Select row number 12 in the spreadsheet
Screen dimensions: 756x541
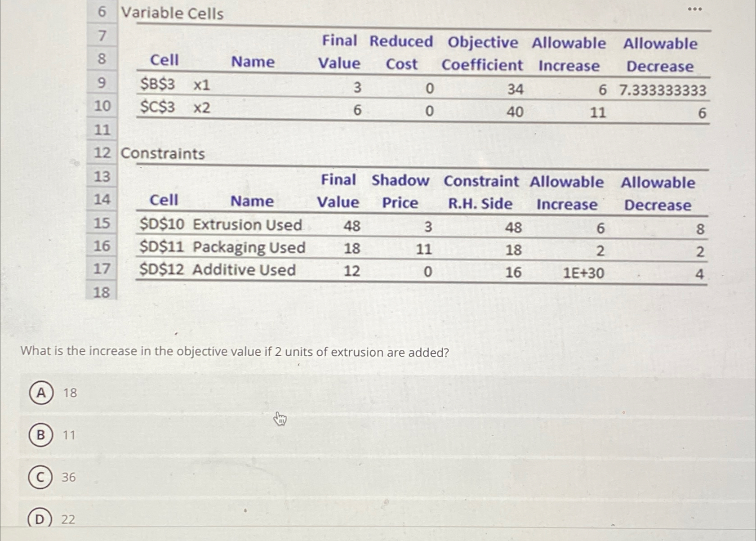tap(102, 154)
